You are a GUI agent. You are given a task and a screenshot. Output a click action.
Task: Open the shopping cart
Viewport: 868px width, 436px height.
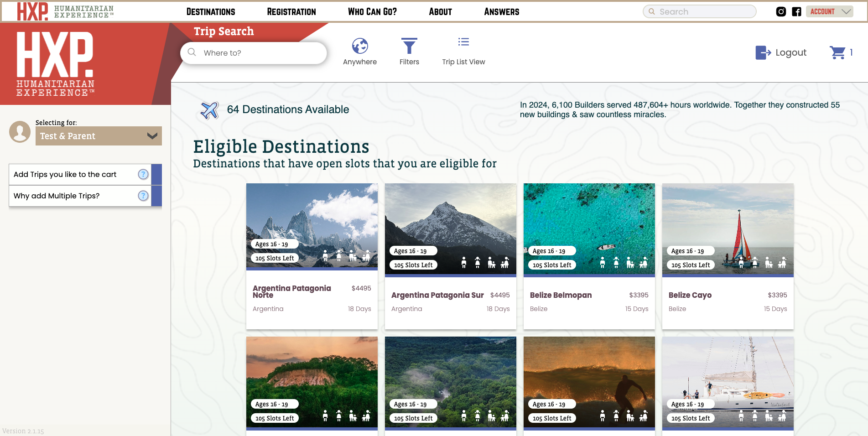click(x=837, y=53)
